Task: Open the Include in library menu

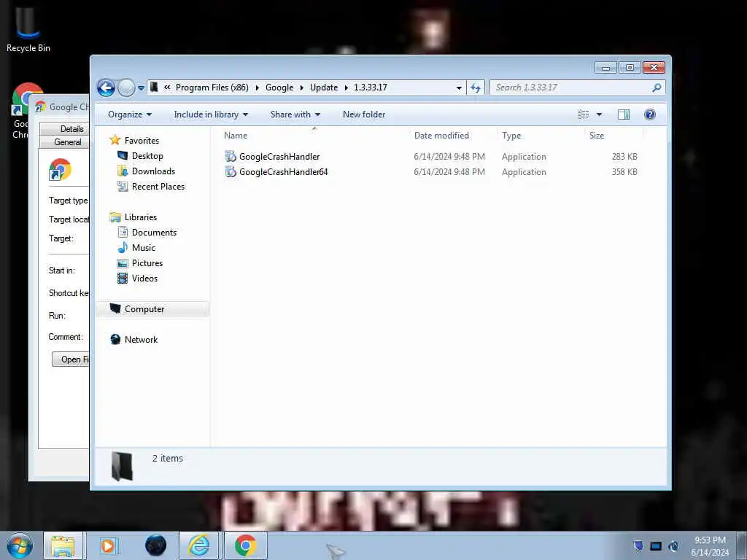Action: point(211,114)
